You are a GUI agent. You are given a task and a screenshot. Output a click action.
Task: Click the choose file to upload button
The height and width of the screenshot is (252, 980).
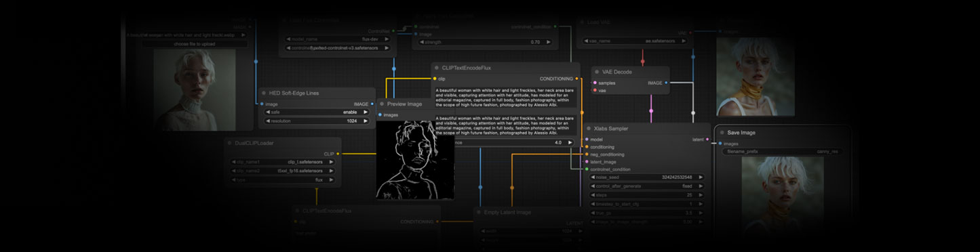tap(195, 44)
